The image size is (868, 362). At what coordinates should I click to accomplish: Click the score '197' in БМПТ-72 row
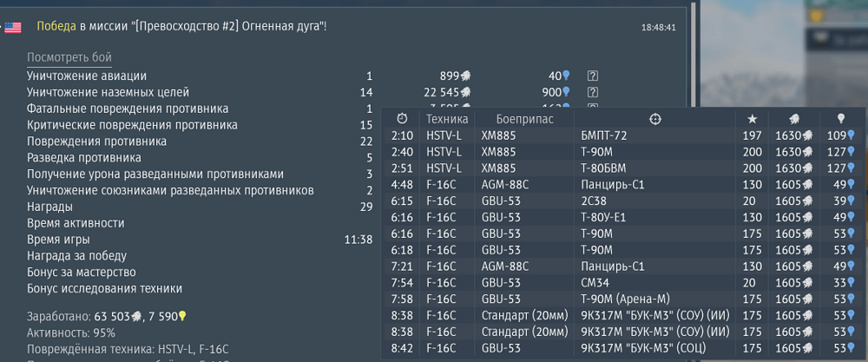click(752, 135)
